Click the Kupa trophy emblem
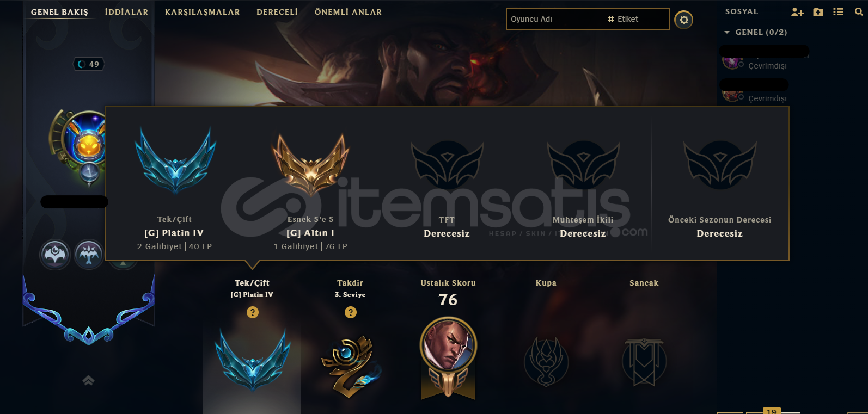Screen dimensions: 868x414 [x=546, y=362]
